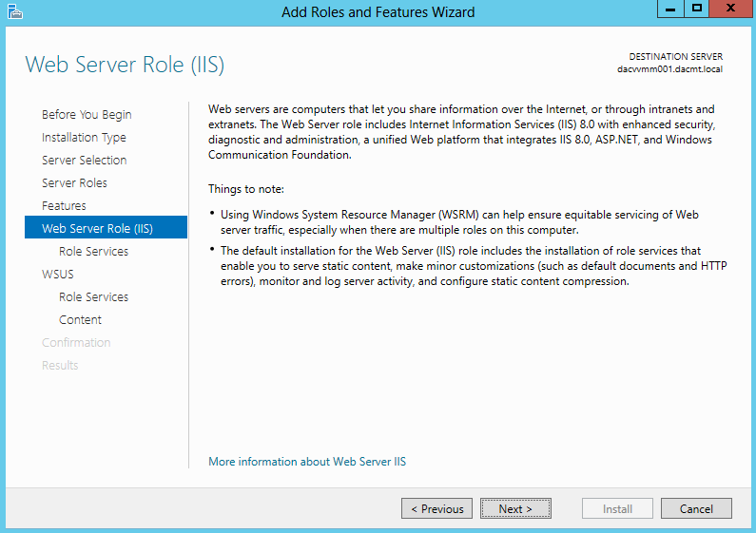Go to the Before You Begin step

point(87,115)
